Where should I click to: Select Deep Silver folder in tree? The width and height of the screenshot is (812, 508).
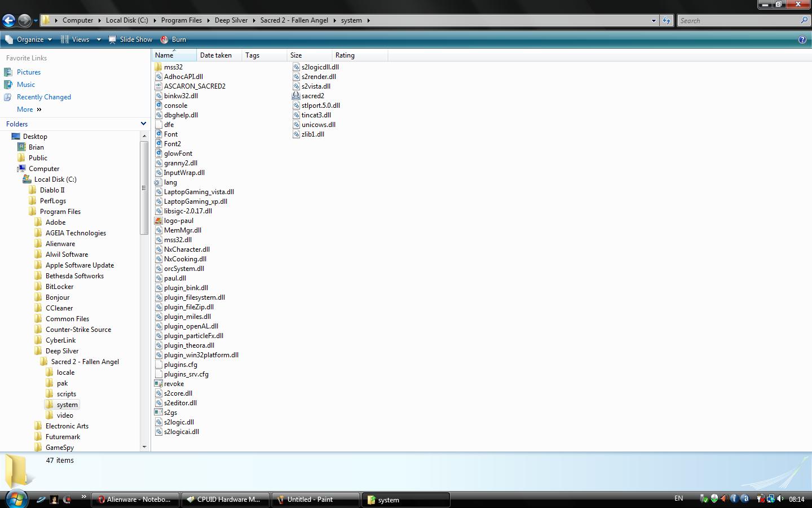(62, 351)
